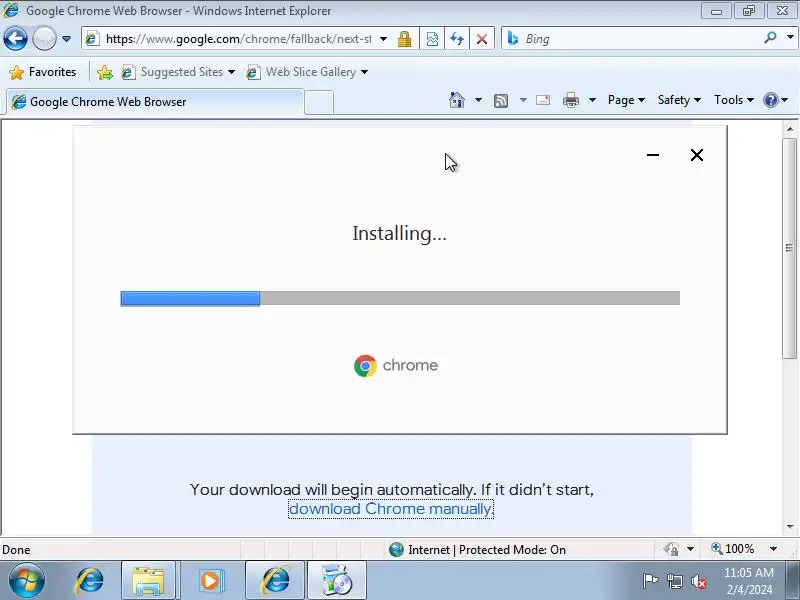
Task: Expand the feeds dropdown arrow
Action: (x=523, y=100)
